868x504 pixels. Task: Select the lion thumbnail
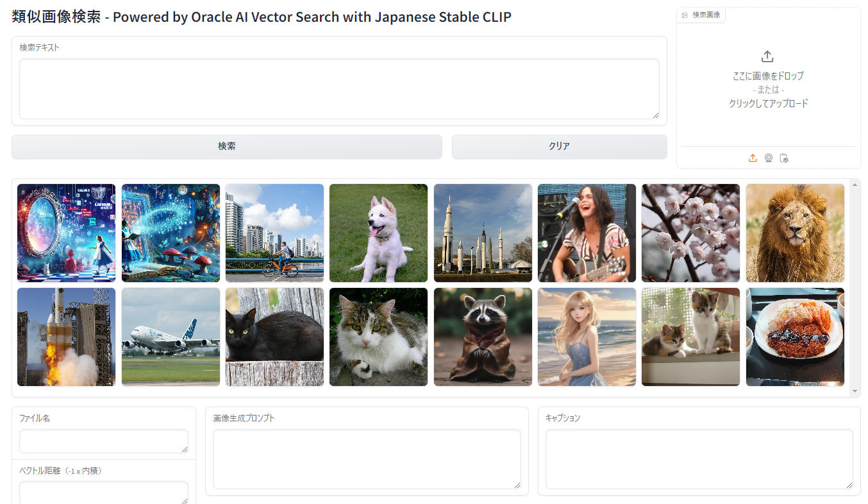795,233
